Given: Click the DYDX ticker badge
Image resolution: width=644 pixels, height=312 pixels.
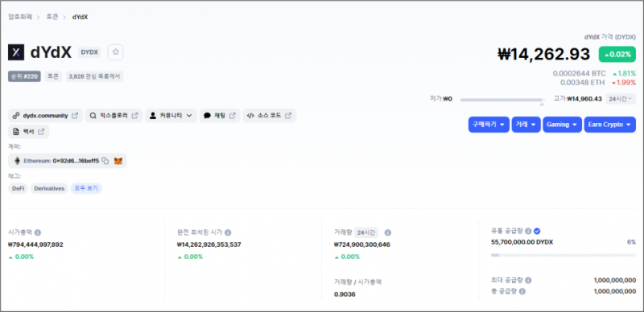Looking at the screenshot, I should 89,52.
